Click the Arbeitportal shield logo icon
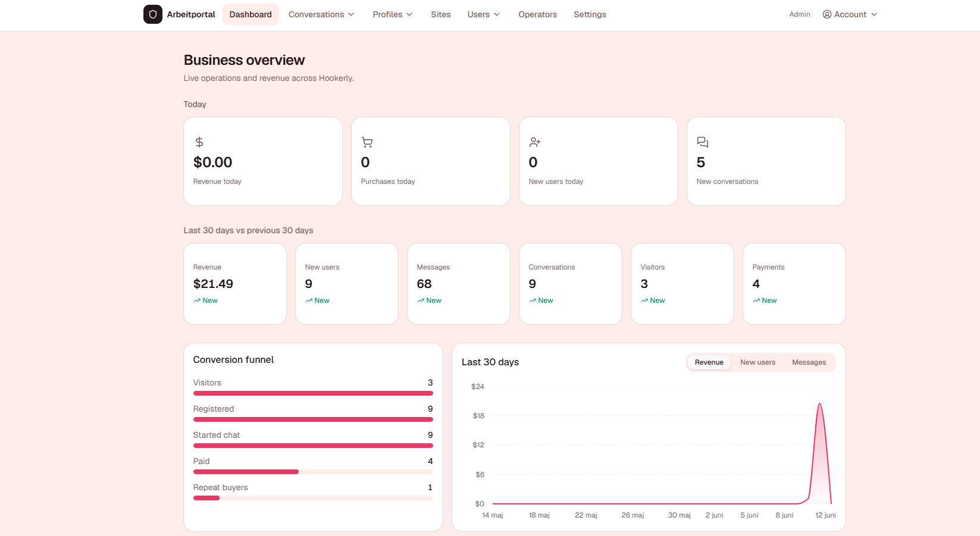Viewport: 980px width, 536px height. [153, 14]
